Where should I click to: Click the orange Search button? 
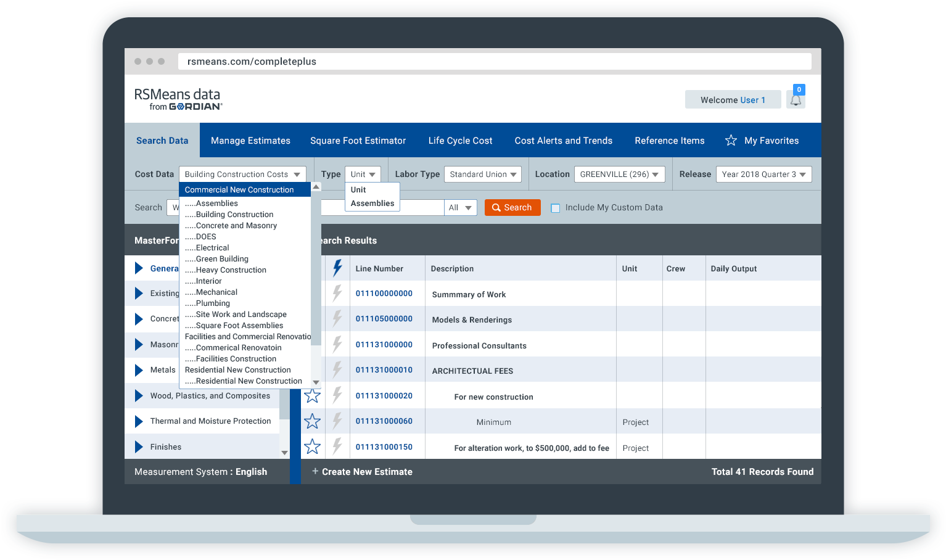pos(512,208)
